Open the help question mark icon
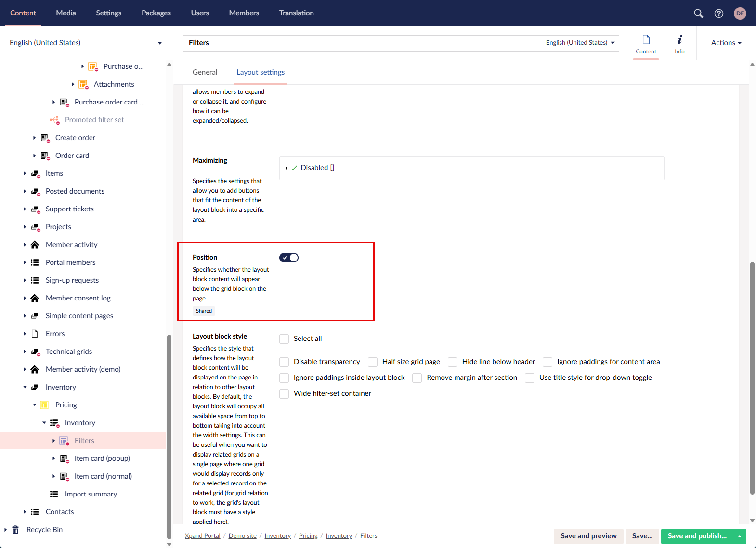Viewport: 756px width, 548px height. (x=718, y=13)
